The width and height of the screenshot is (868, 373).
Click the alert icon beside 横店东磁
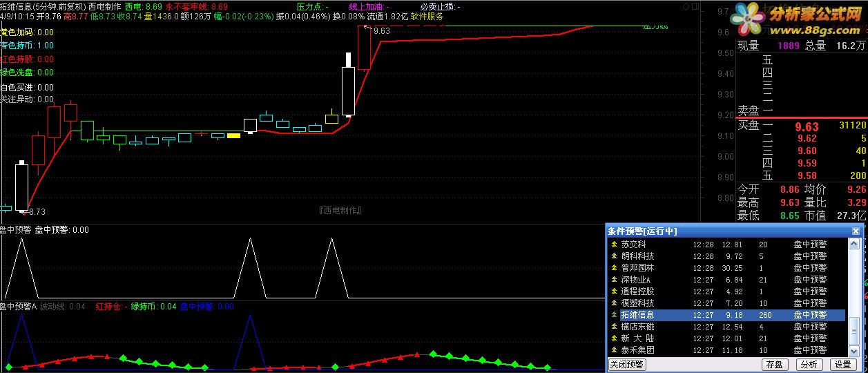click(614, 326)
